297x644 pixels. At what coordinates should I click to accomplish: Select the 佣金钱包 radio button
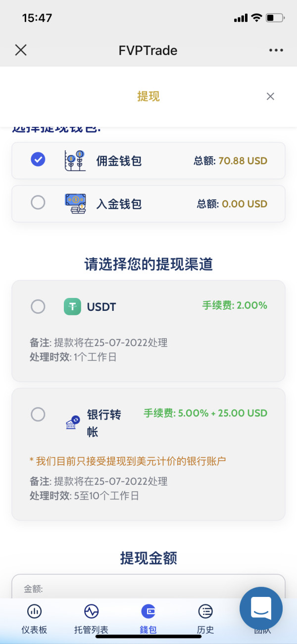38,160
